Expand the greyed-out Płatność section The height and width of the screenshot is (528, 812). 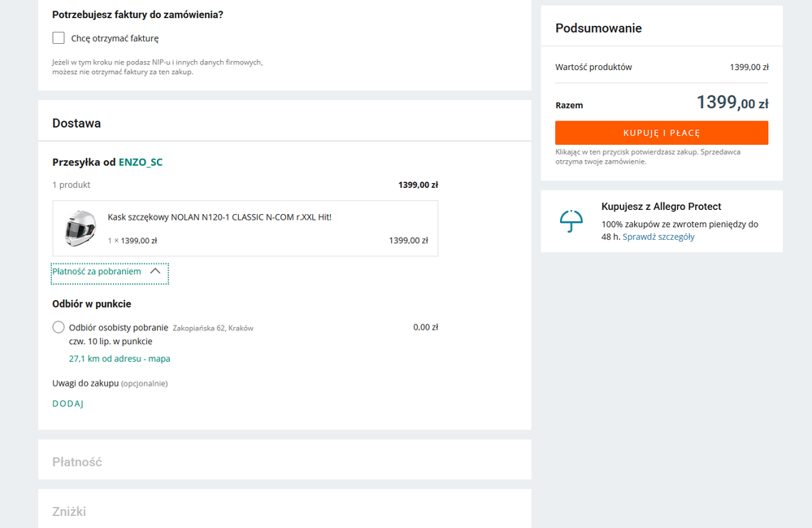click(x=77, y=462)
